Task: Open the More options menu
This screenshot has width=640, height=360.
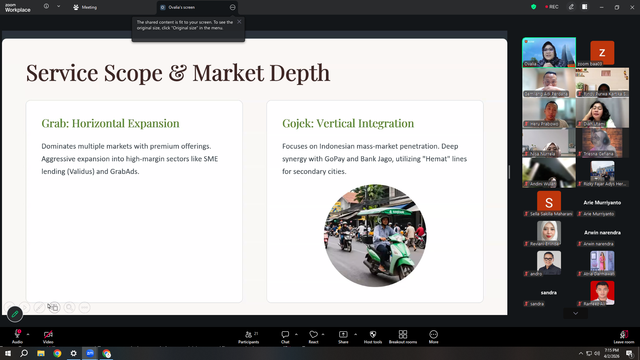Action: pos(433,336)
